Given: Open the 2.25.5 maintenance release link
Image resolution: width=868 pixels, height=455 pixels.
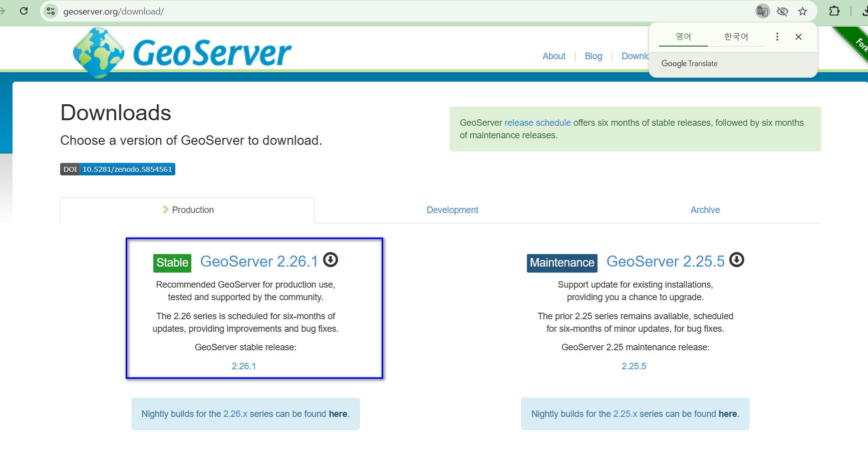Looking at the screenshot, I should [x=634, y=366].
